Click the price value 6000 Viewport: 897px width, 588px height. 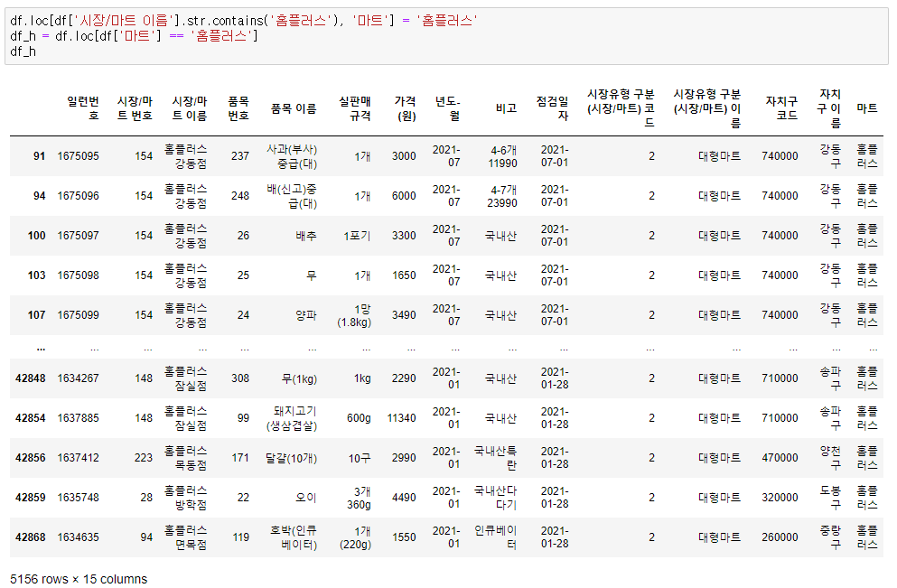click(404, 196)
